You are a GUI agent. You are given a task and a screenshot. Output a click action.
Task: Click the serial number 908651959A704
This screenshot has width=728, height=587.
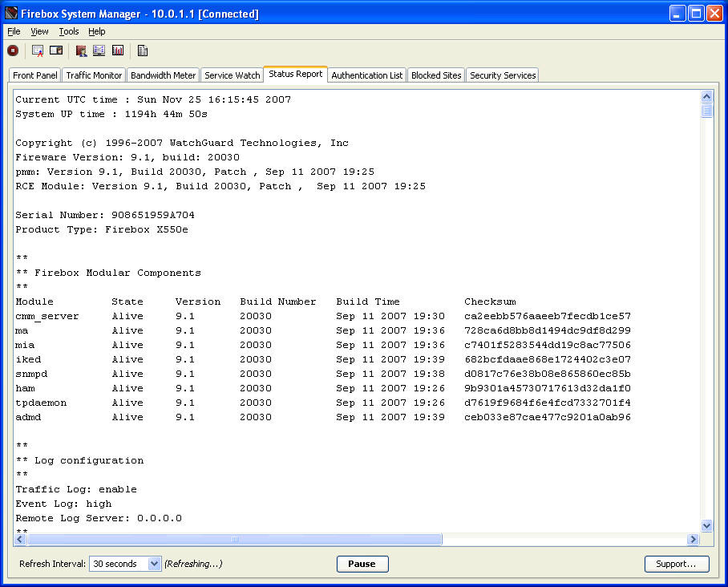[x=153, y=215]
